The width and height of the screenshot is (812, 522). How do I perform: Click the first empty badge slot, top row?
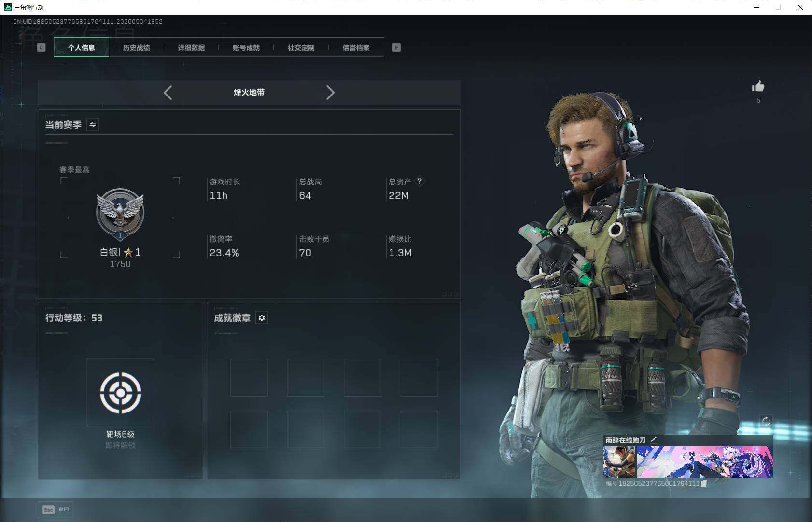tap(249, 378)
